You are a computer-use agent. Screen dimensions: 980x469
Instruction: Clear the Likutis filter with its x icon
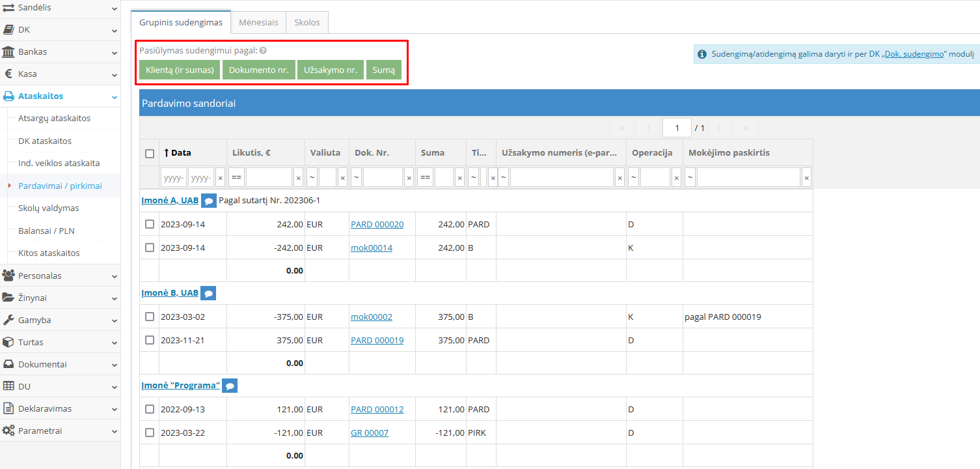(298, 177)
